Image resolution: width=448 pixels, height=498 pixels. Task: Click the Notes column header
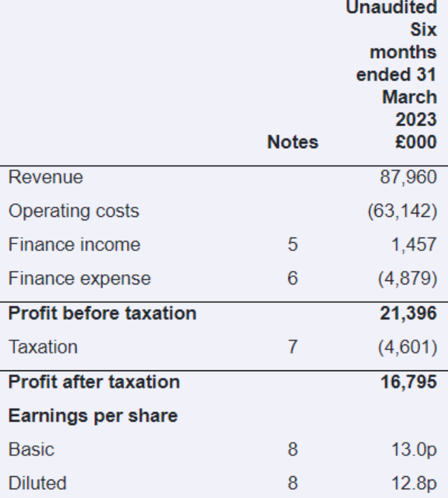293,142
